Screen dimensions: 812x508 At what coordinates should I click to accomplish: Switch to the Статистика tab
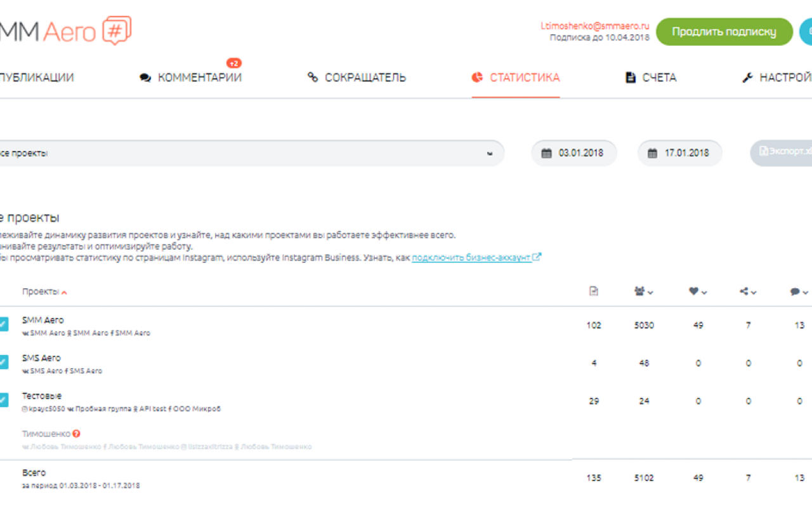tap(516, 78)
